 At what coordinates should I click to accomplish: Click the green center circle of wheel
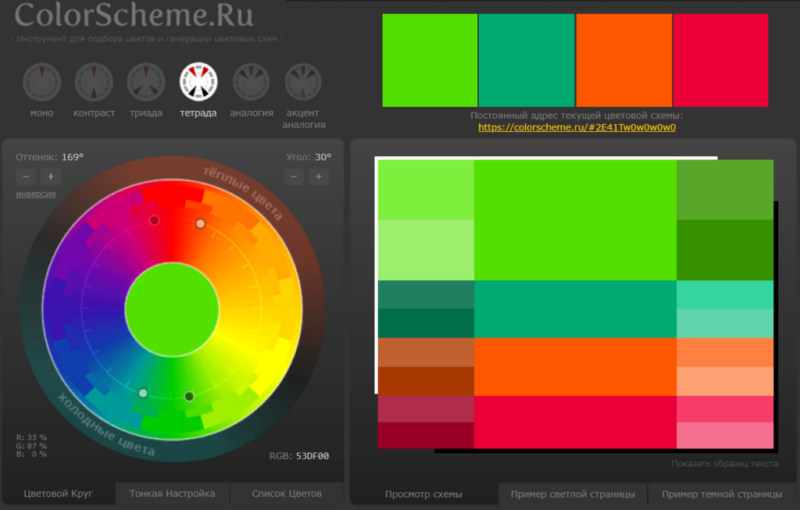click(172, 310)
